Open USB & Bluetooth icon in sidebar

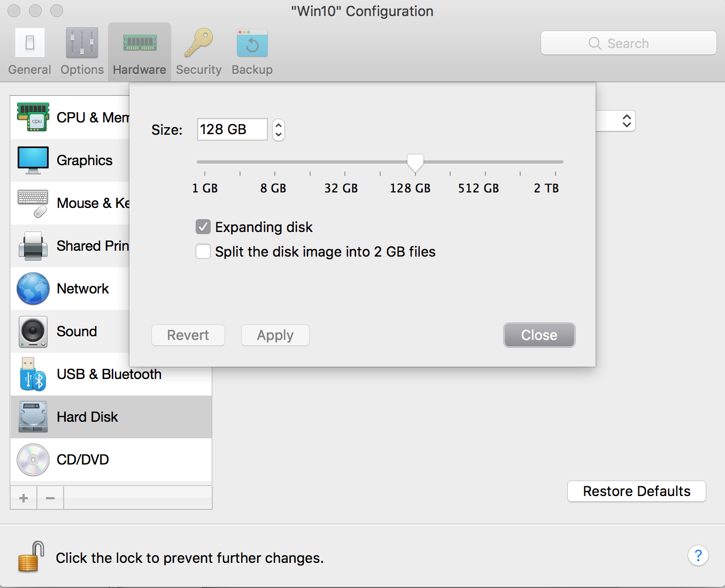(x=33, y=374)
